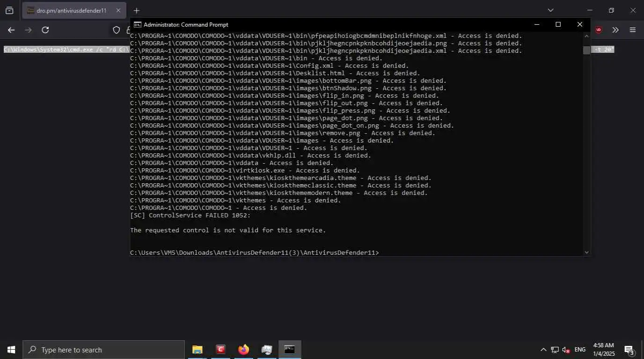The image size is (644, 359).
Task: Click 'The requested control is not valid' message
Action: coord(228,230)
